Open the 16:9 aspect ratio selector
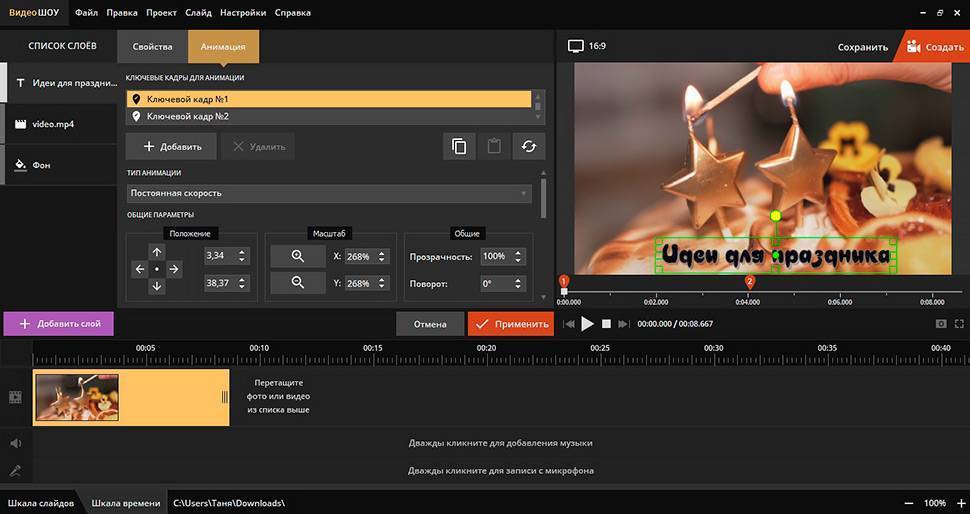The height and width of the screenshot is (514, 970). [x=587, y=46]
